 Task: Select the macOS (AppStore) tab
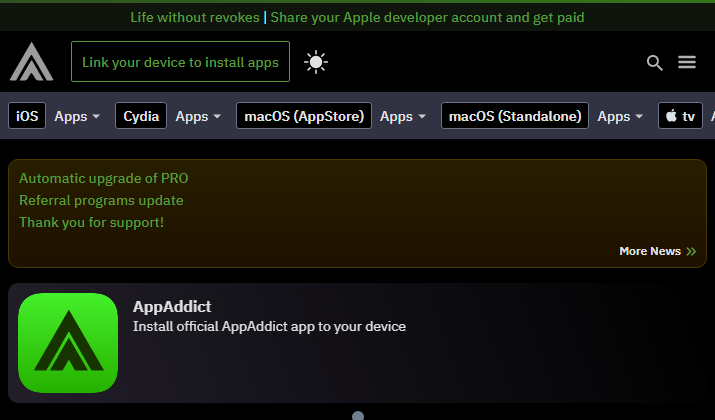coord(304,116)
